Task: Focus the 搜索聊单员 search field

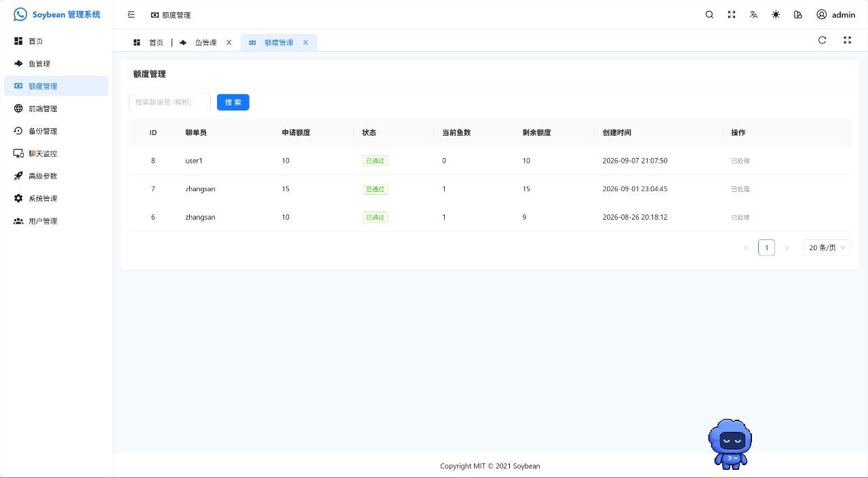Action: point(170,102)
